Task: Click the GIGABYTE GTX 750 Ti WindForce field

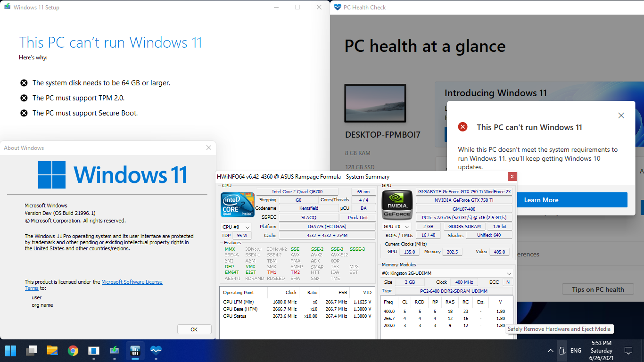Action: (x=464, y=192)
